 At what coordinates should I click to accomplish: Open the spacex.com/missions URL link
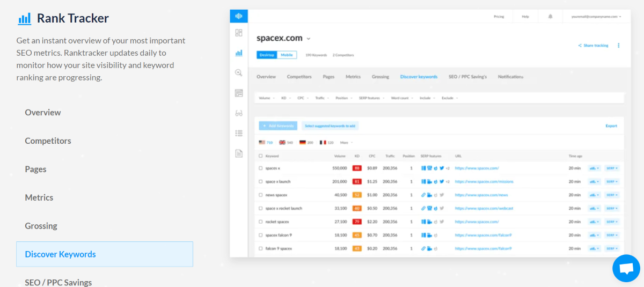(484, 181)
